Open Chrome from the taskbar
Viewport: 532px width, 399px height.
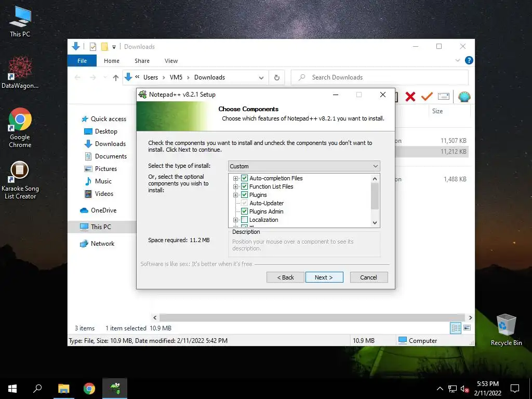pos(89,389)
